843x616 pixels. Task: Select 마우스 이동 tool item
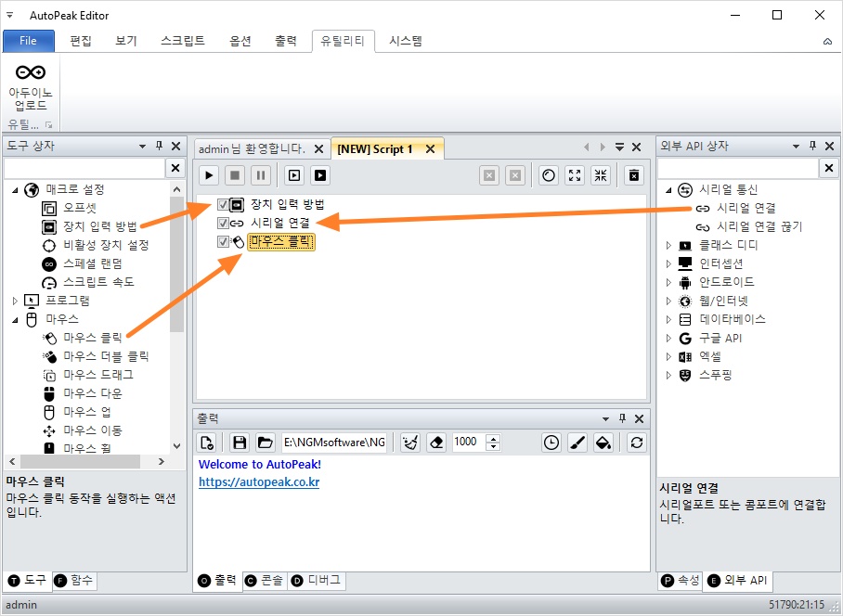click(93, 430)
